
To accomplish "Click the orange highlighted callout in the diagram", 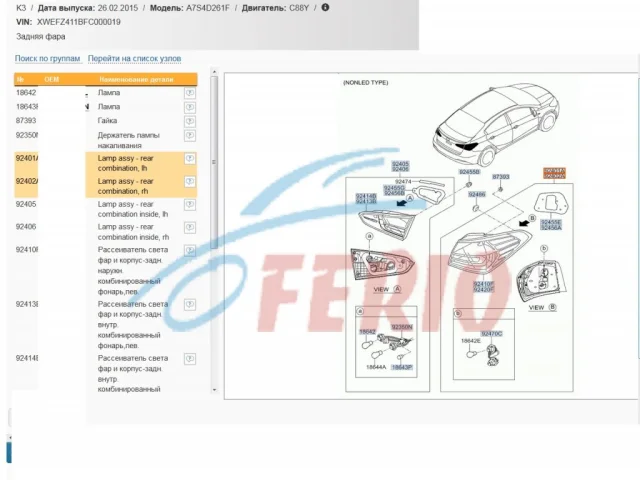I will [553, 174].
